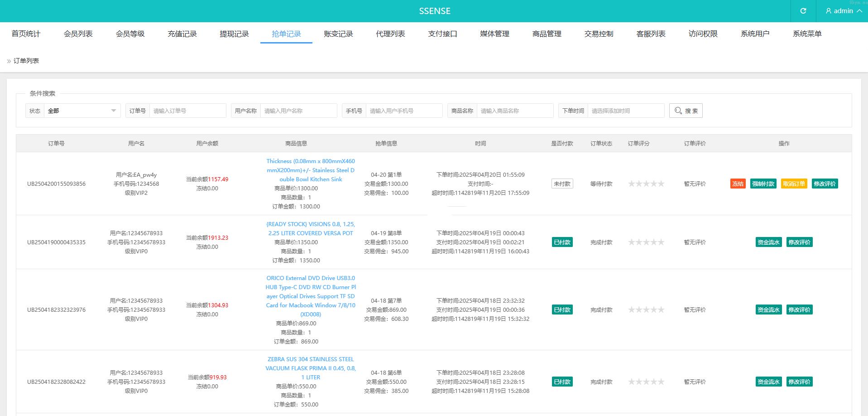This screenshot has width=868, height=416.
Task: Click the yellow 取消订单 button
Action: tap(794, 184)
